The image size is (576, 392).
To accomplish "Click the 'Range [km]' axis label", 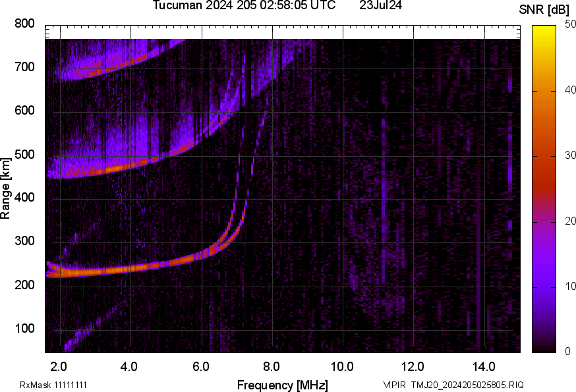I will pyautogui.click(x=5, y=188).
